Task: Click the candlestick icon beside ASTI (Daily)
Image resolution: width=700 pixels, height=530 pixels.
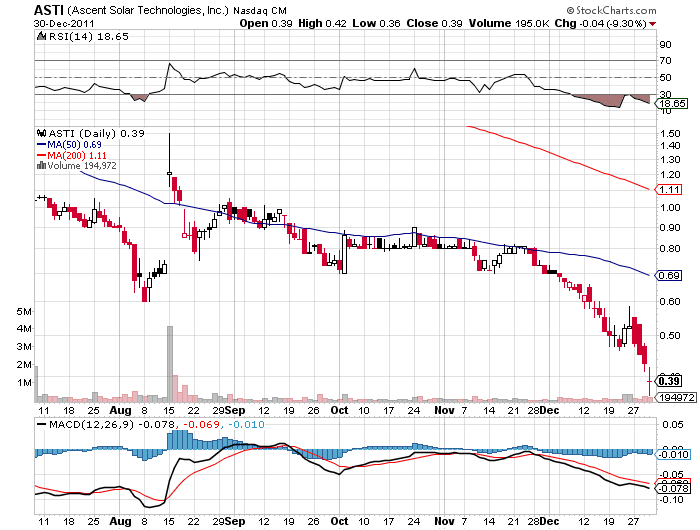Action: click(x=42, y=133)
